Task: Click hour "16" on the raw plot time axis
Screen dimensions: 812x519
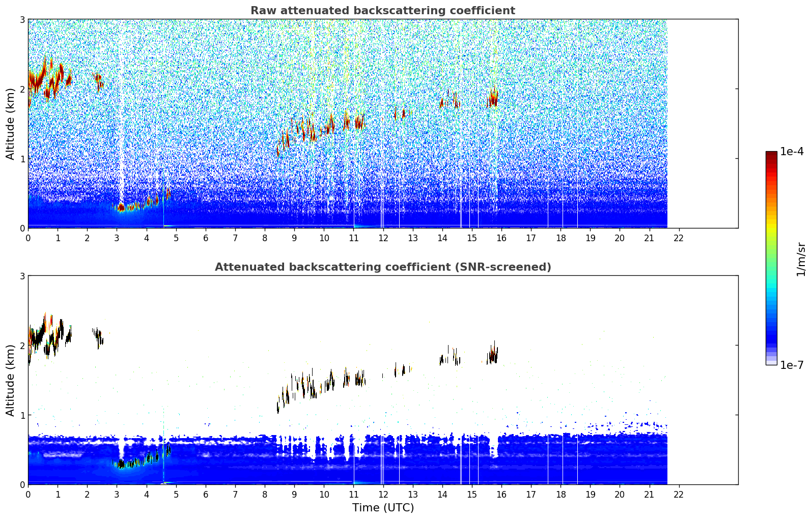Action: pyautogui.click(x=501, y=238)
